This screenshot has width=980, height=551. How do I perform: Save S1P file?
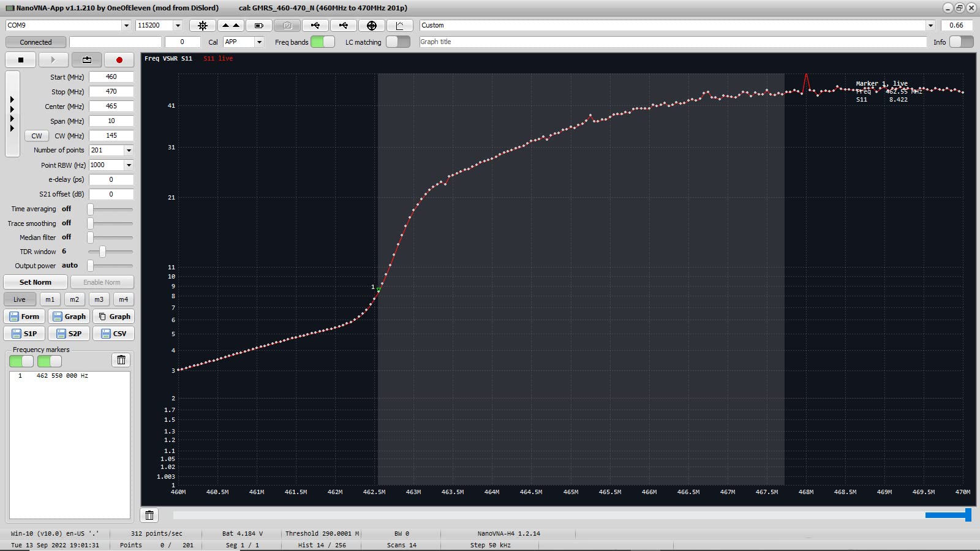click(x=24, y=334)
